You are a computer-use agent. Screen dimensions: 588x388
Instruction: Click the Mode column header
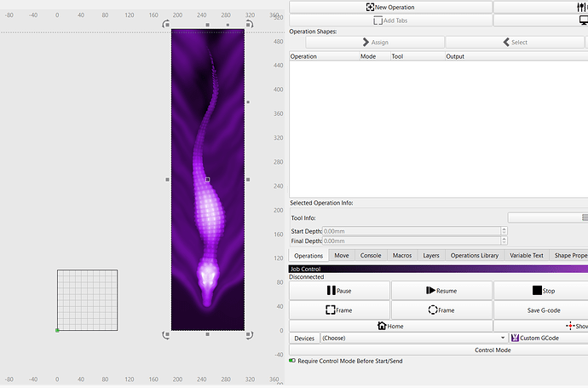tap(375, 56)
